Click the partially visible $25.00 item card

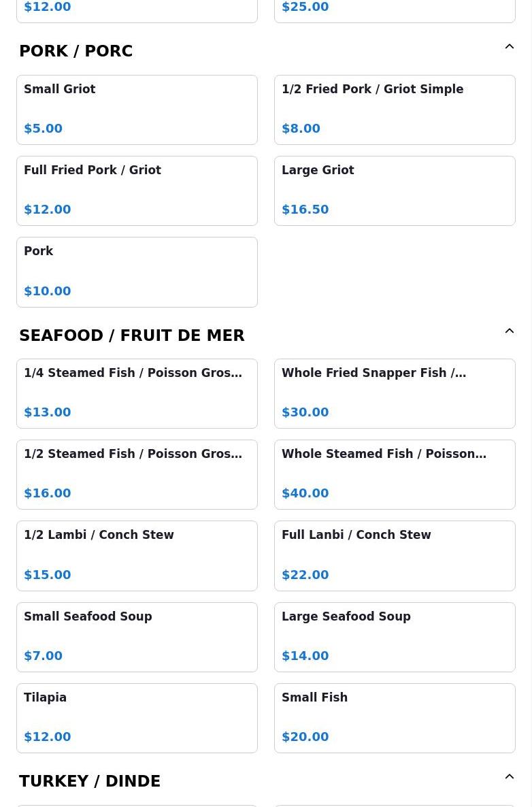tap(395, 11)
